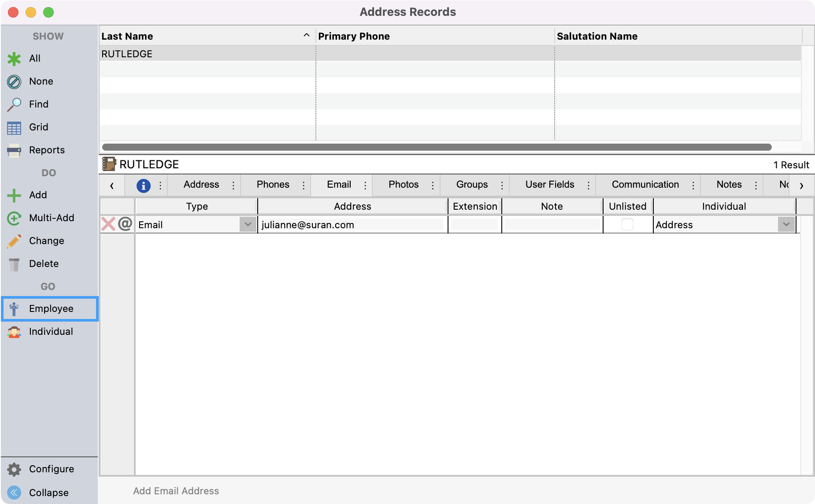Screen dimensions: 815x504
Task: Go to the Employee records
Action: (50, 309)
